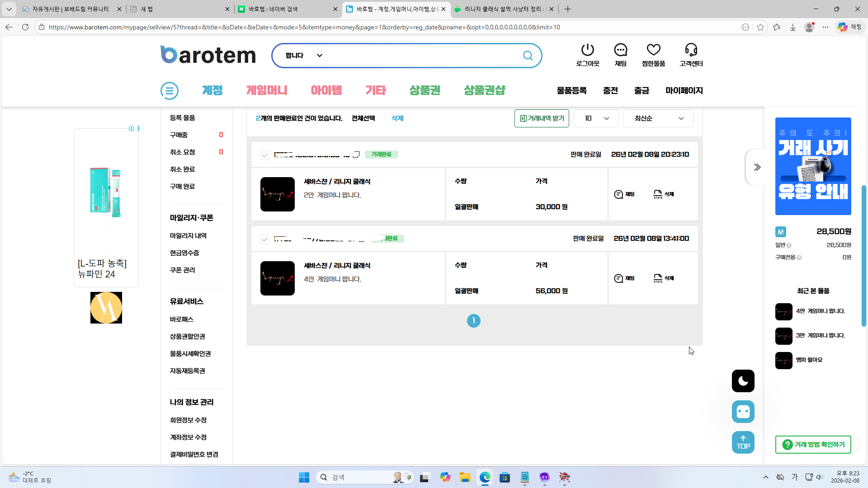Open the chat bubble icon in header
868x488 pixels.
click(x=620, y=50)
